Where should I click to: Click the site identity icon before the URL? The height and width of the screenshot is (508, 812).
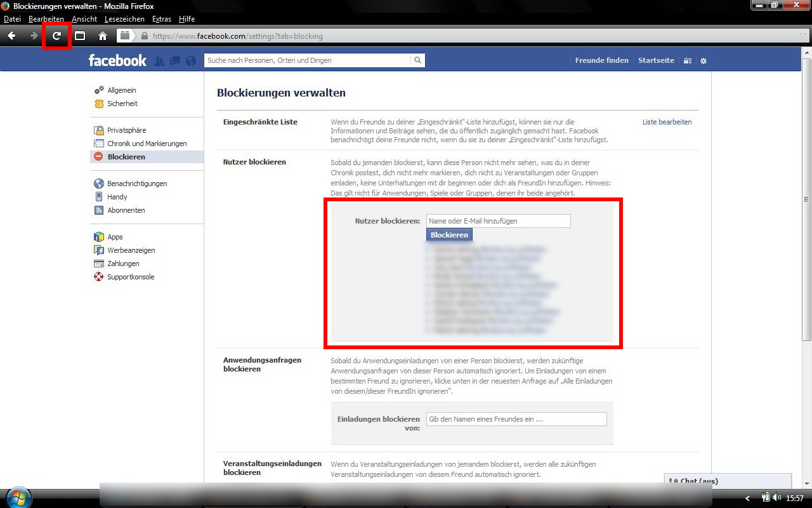click(x=125, y=36)
